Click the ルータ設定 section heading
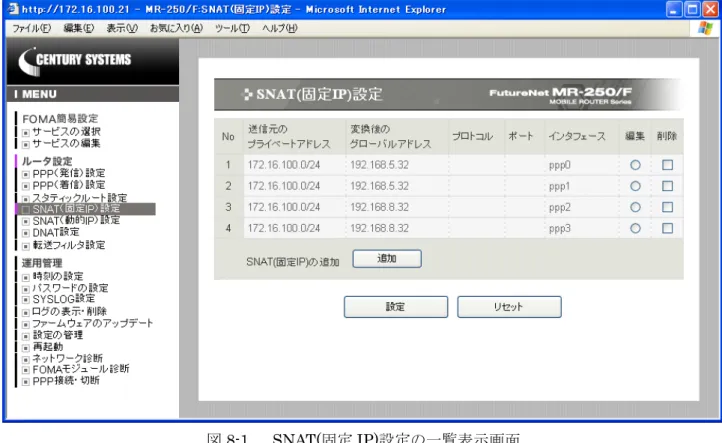 pos(47,161)
